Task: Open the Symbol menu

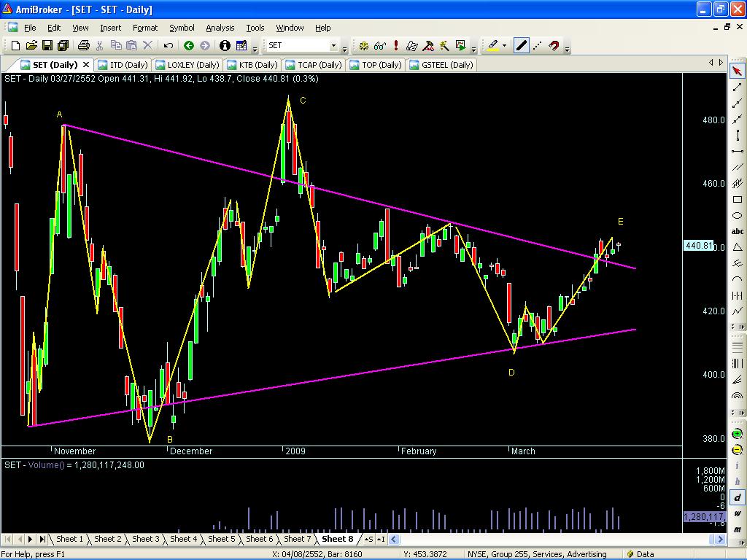Action: click(182, 28)
